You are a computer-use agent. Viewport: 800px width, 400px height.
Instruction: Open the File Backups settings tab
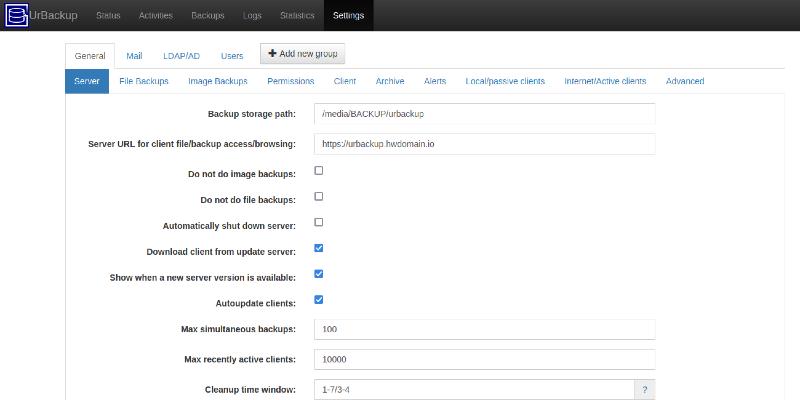point(144,81)
